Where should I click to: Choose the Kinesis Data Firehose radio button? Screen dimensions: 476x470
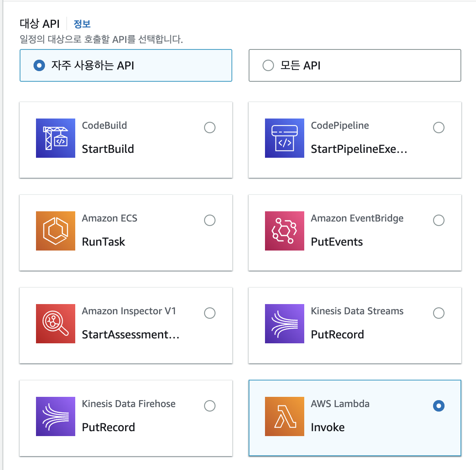[x=210, y=406]
